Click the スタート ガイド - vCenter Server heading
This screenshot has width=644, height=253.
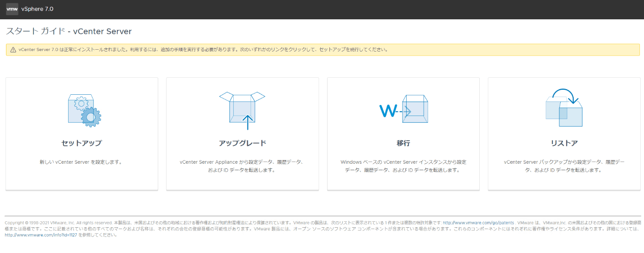[x=69, y=31]
